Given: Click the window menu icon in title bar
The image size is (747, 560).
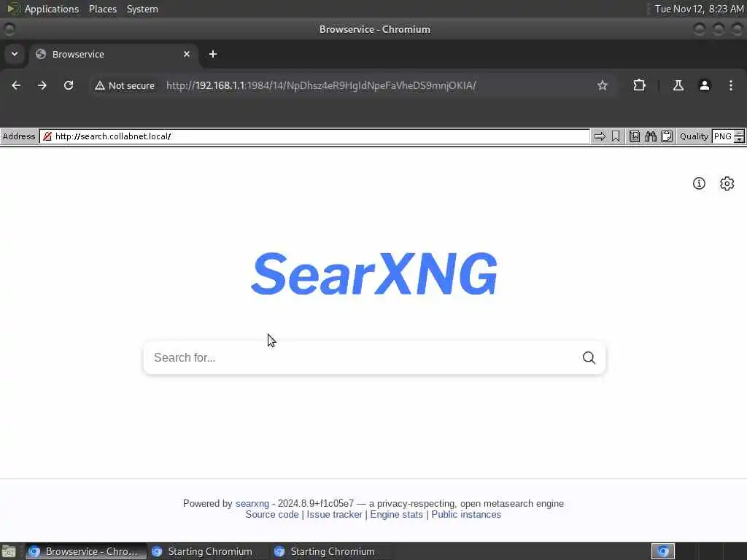Looking at the screenshot, I should coord(9,29).
